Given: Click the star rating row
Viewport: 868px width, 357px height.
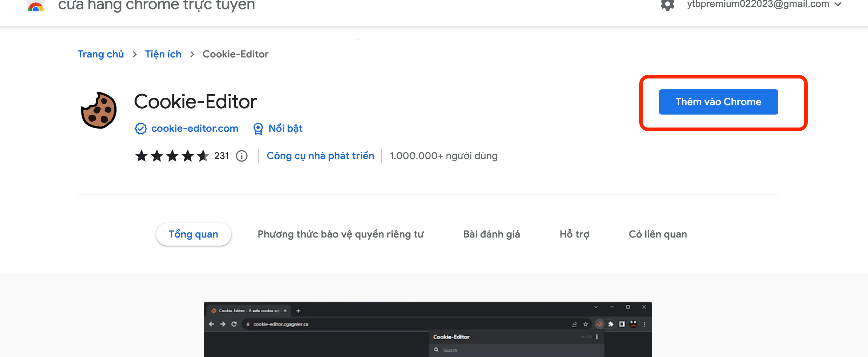Looking at the screenshot, I should point(172,156).
